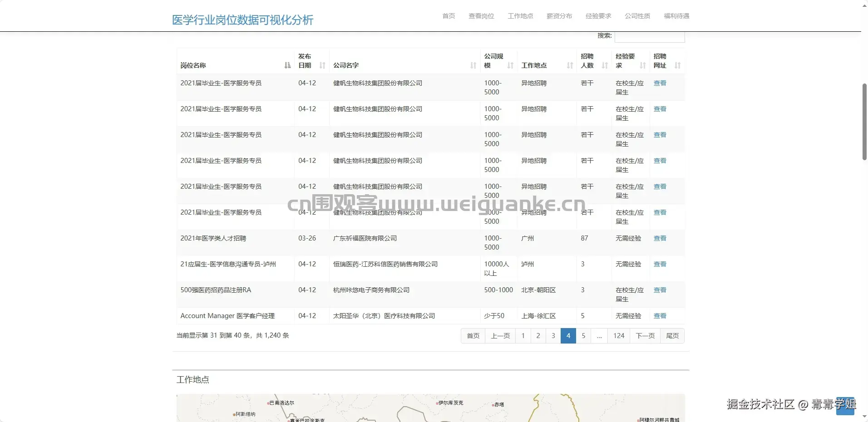Viewport: 868px width, 422px height.
Task: Open 查看岗位 navigation item
Action: [481, 16]
